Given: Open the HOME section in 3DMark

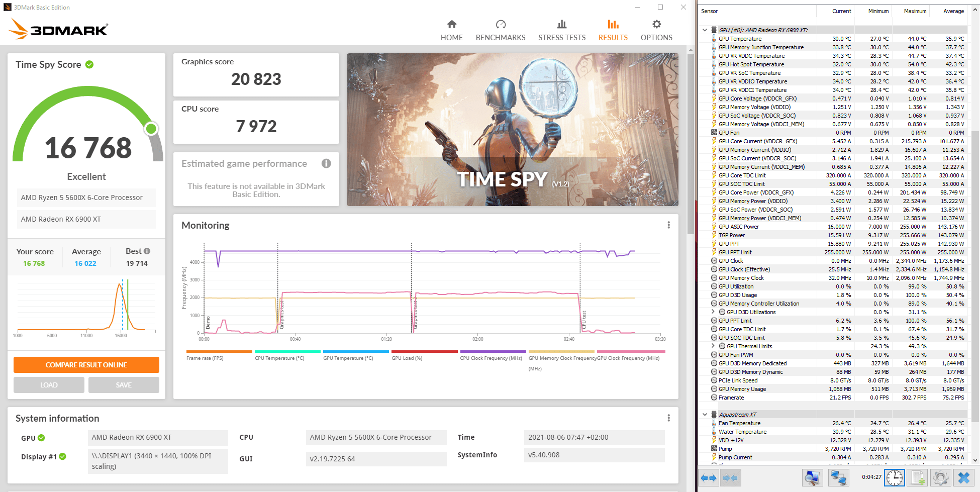Looking at the screenshot, I should click(x=451, y=31).
